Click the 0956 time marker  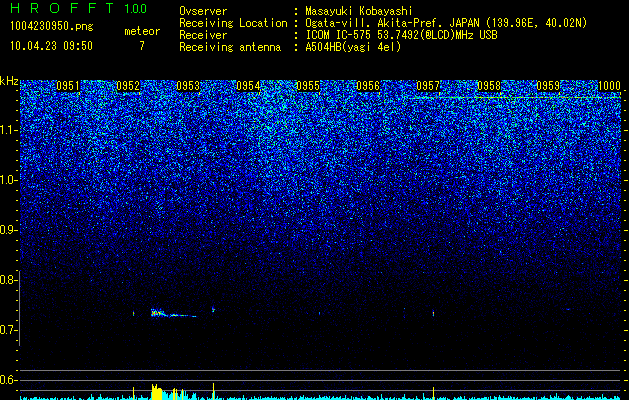[368, 86]
